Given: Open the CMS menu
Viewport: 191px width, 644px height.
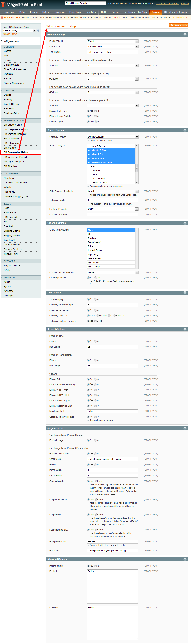Looking at the screenshot, I should tap(103, 12).
